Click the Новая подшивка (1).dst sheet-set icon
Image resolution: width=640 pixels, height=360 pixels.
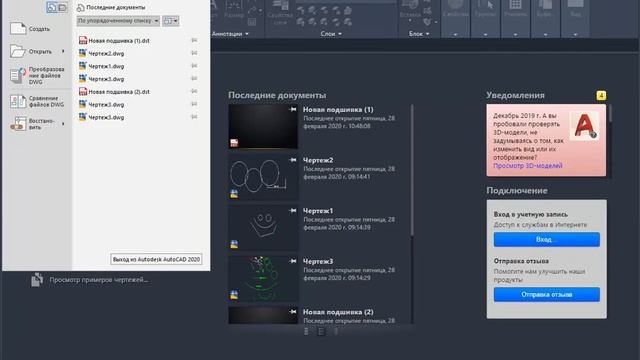pyautogui.click(x=83, y=40)
